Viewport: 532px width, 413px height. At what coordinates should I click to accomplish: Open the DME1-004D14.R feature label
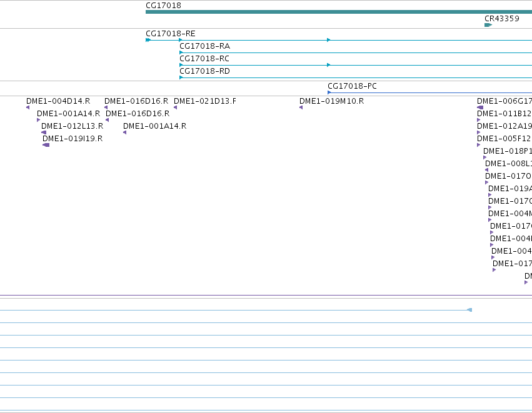[58, 101]
